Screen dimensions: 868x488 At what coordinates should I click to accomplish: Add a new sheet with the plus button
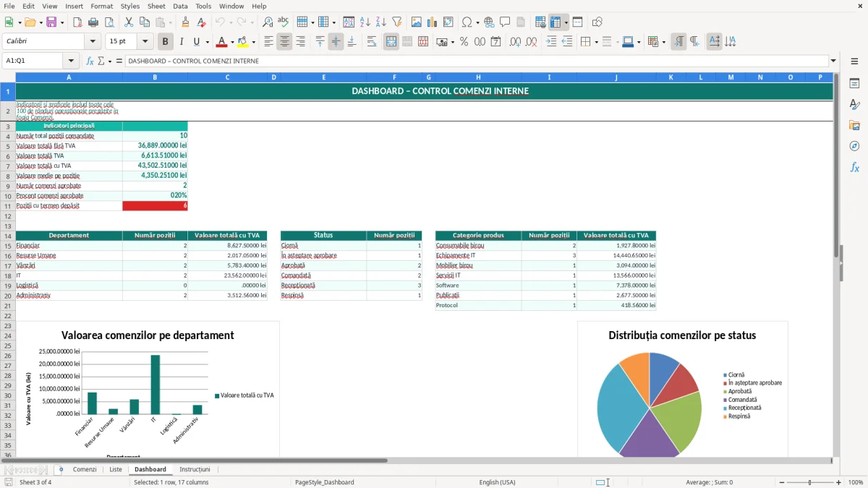point(61,469)
